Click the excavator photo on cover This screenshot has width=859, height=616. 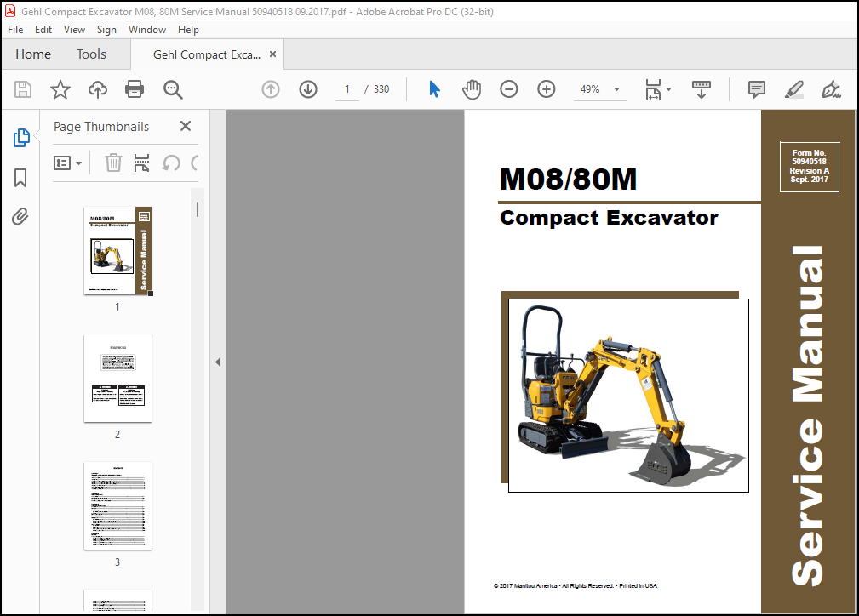628,396
